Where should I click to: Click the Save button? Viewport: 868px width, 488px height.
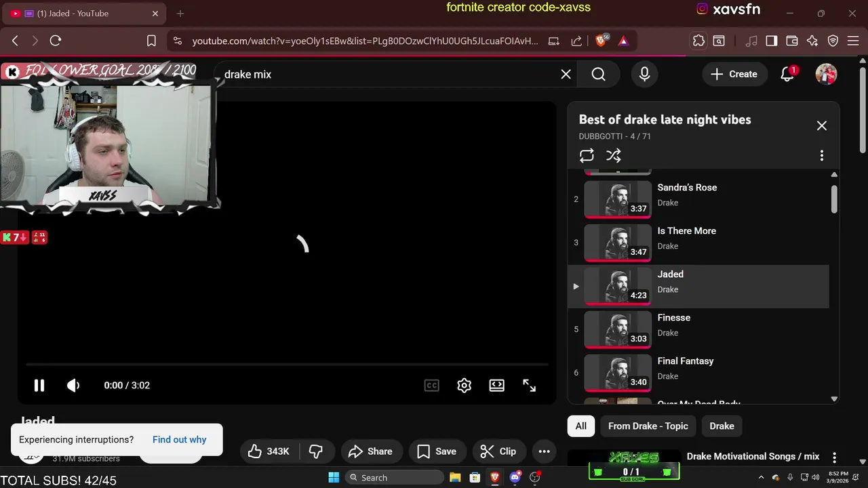pyautogui.click(x=437, y=451)
